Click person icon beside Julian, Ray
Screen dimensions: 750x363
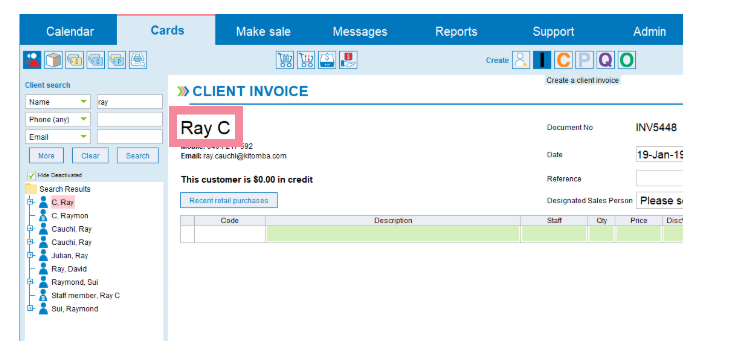(x=44, y=255)
